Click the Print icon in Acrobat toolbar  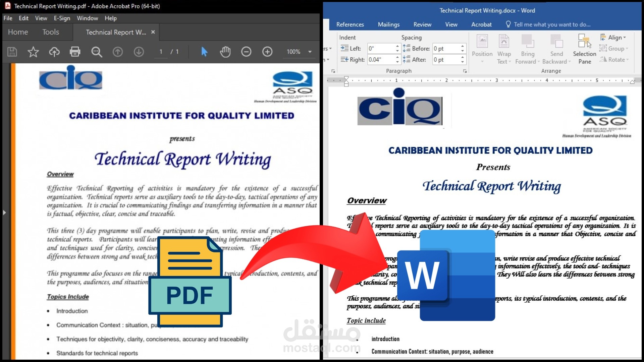(x=75, y=52)
